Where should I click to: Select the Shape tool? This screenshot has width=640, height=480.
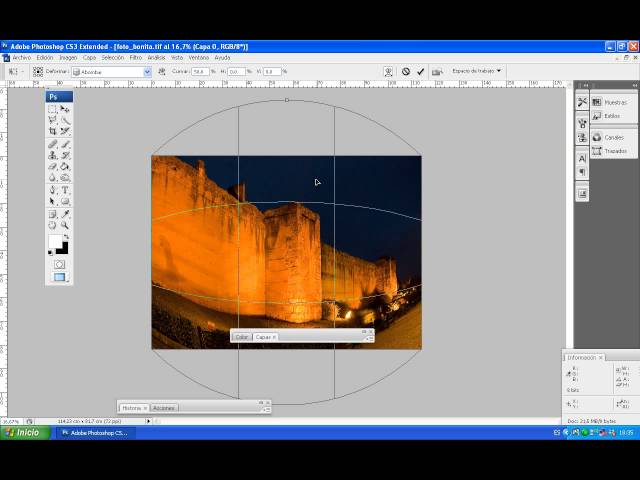pos(65,202)
